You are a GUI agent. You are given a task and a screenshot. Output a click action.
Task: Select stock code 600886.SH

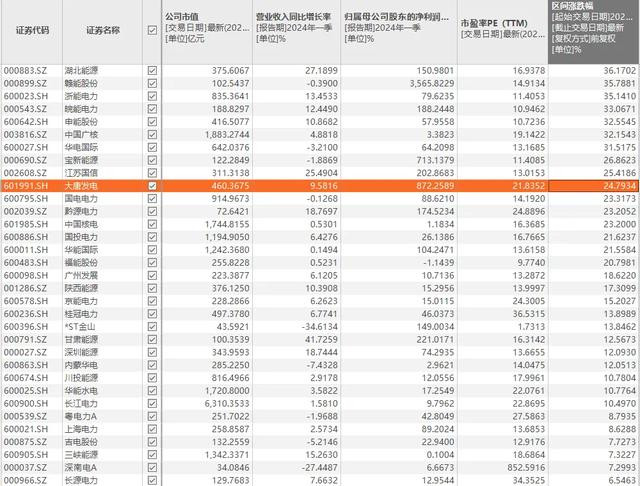click(26, 237)
